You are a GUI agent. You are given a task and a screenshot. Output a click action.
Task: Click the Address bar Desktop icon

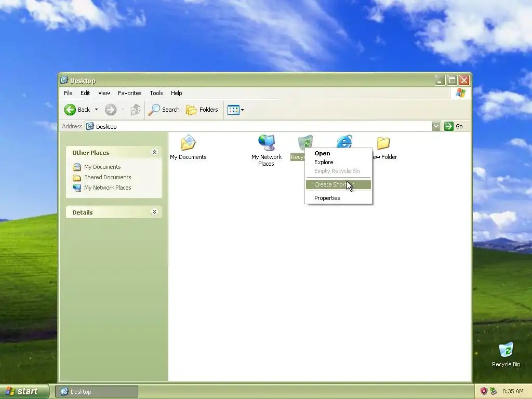[x=90, y=126]
